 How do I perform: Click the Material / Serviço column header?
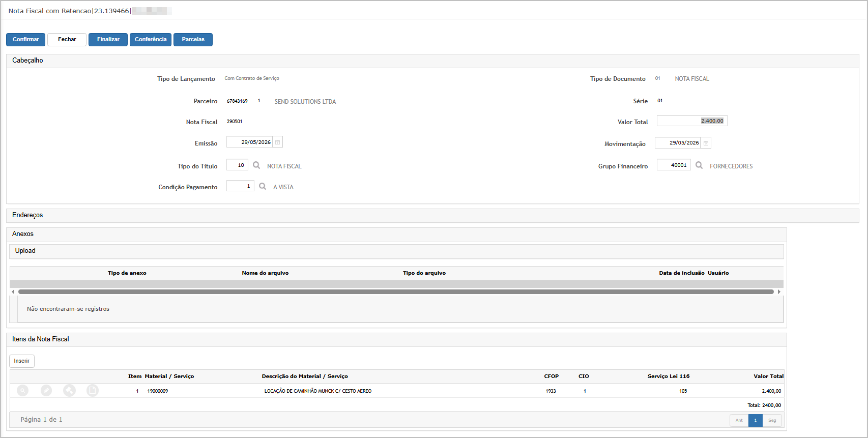tap(169, 376)
